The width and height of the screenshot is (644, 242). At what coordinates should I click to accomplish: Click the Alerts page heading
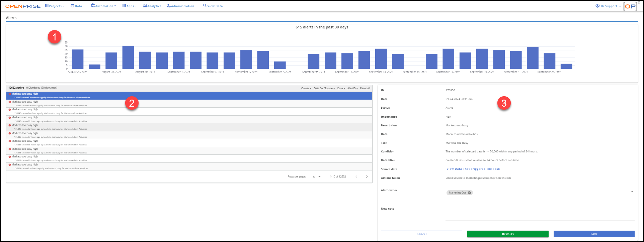[x=11, y=18]
